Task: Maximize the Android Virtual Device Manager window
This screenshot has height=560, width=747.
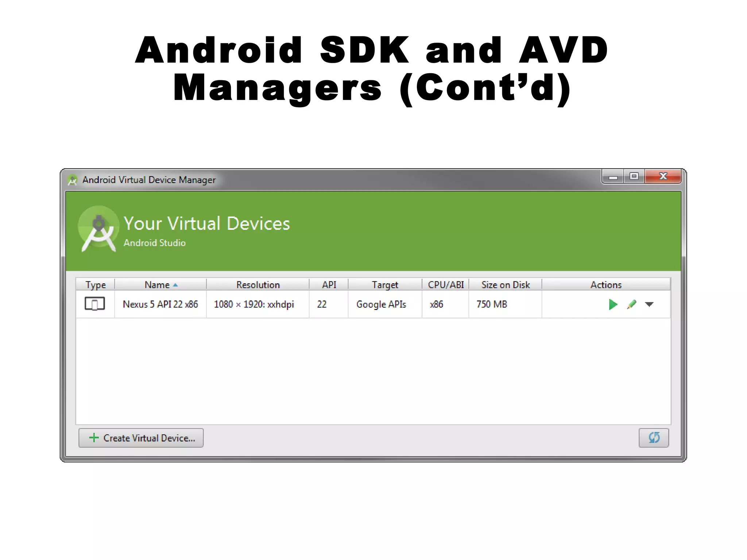Action: tap(634, 177)
